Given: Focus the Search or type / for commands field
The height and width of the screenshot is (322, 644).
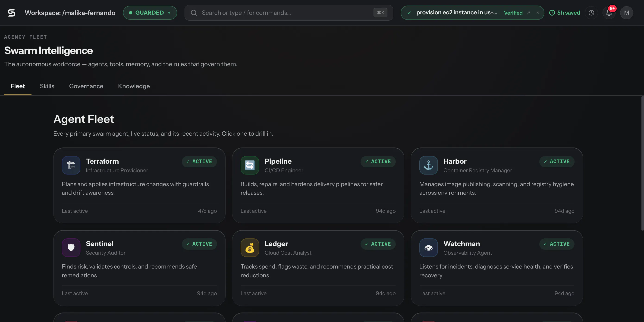Looking at the screenshot, I should [x=289, y=13].
